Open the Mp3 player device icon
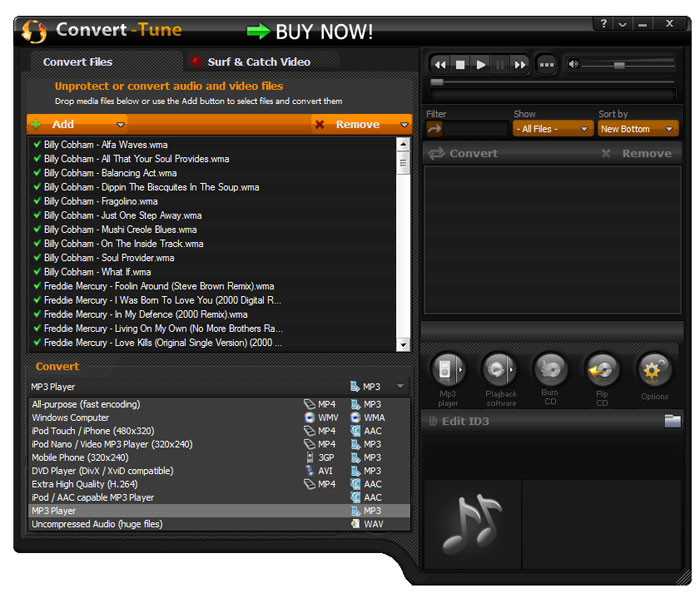 [x=448, y=370]
